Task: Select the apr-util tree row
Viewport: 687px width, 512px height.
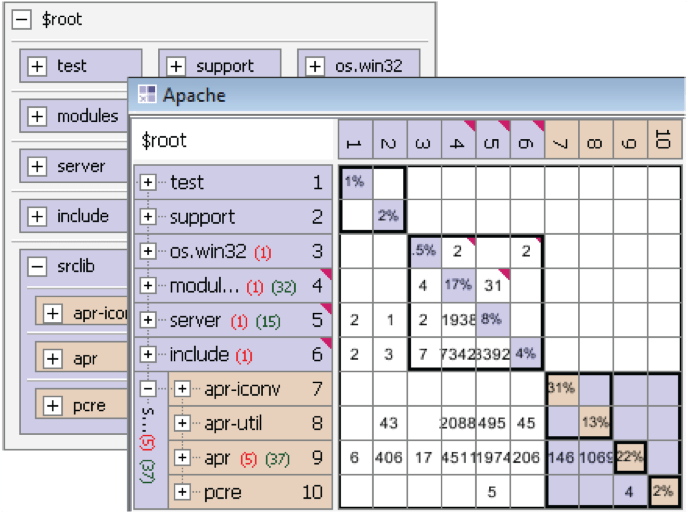Action: click(x=238, y=423)
